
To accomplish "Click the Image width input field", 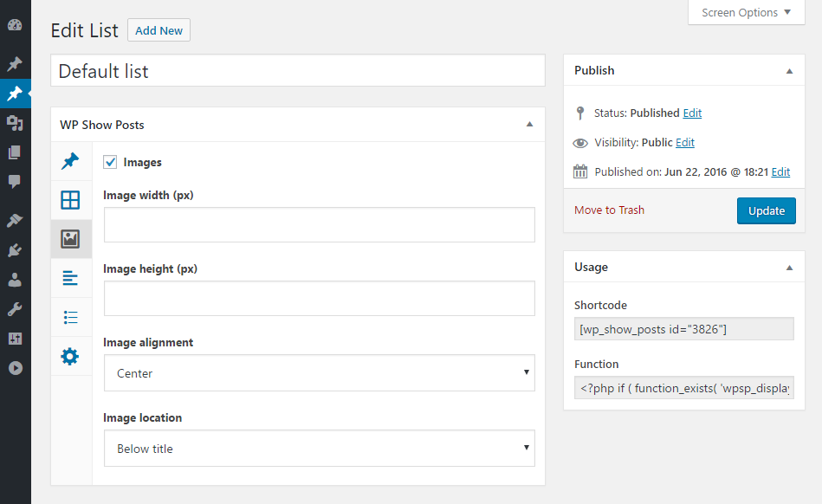I will (x=319, y=225).
